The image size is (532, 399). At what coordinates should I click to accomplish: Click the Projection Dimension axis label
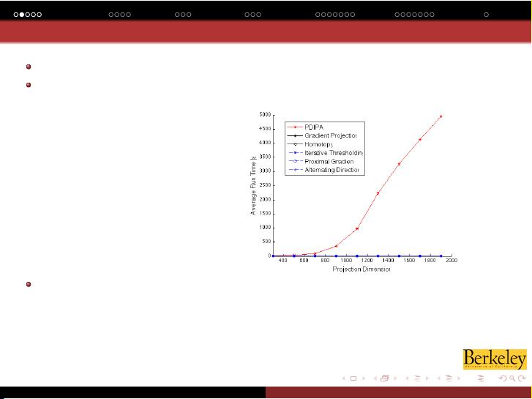point(361,269)
